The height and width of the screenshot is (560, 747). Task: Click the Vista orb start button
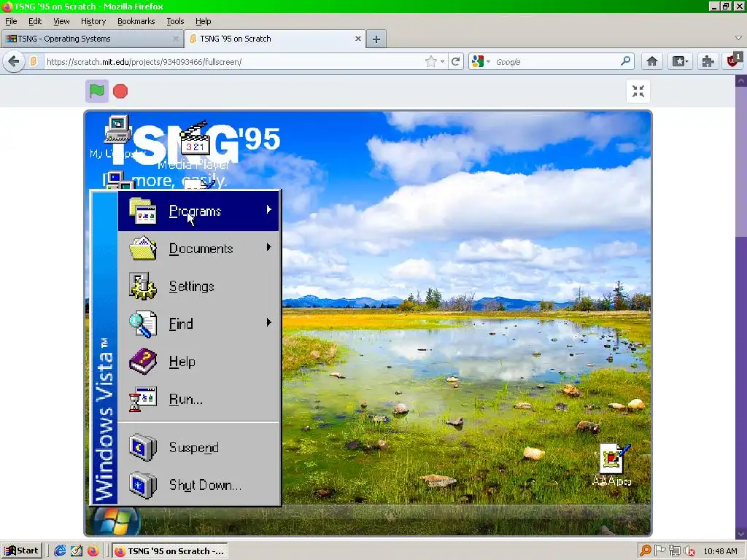click(x=115, y=521)
